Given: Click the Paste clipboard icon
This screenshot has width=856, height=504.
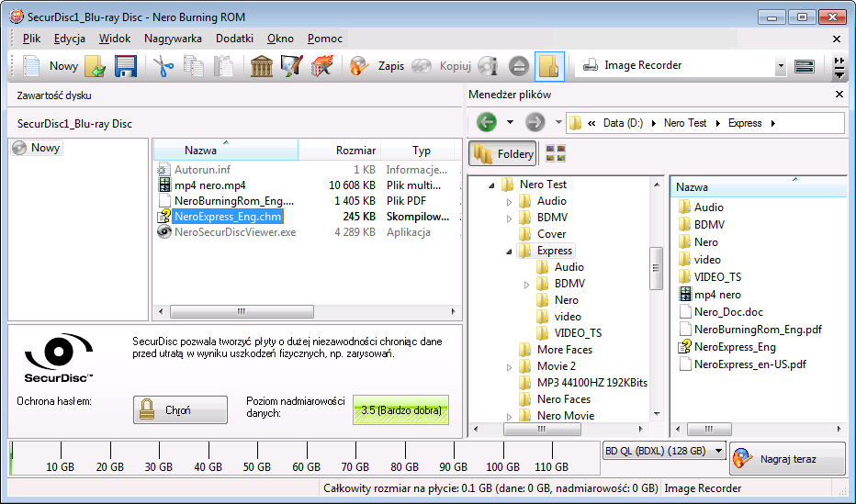Looking at the screenshot, I should 223,66.
